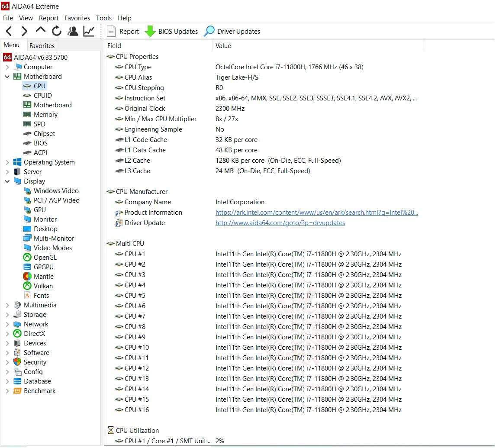The height and width of the screenshot is (448, 496).
Task: Open the Vulkan page icon
Action: pyautogui.click(x=28, y=286)
